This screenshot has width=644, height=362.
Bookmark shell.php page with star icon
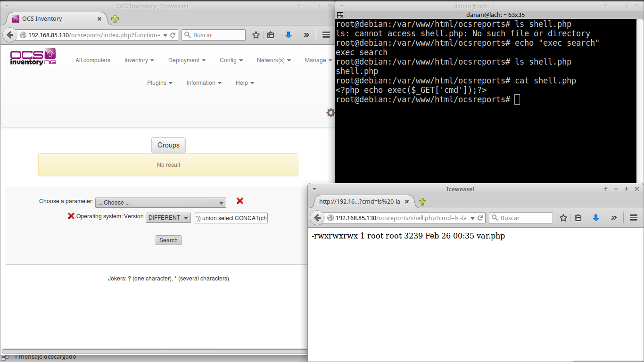[x=563, y=218]
